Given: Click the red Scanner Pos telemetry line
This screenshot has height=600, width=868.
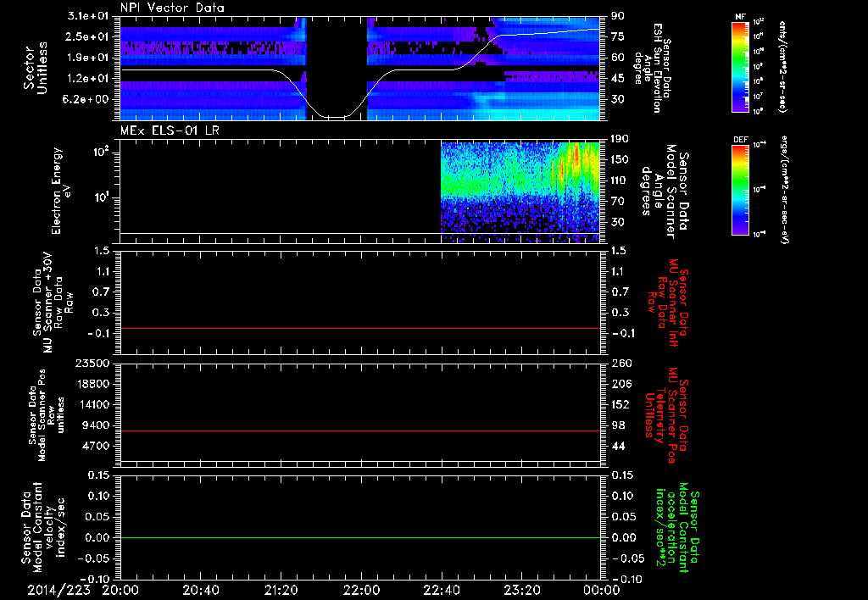Looking at the screenshot, I should [x=359, y=431].
